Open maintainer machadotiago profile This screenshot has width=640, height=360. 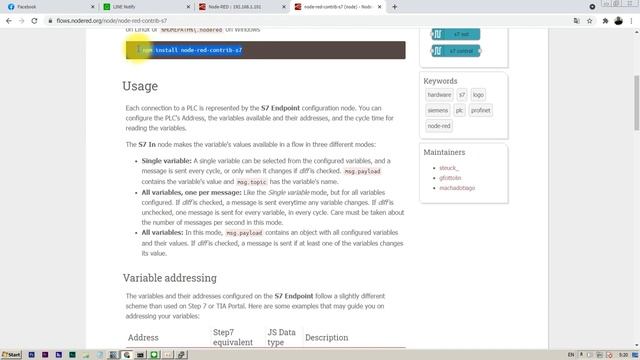[x=457, y=188]
